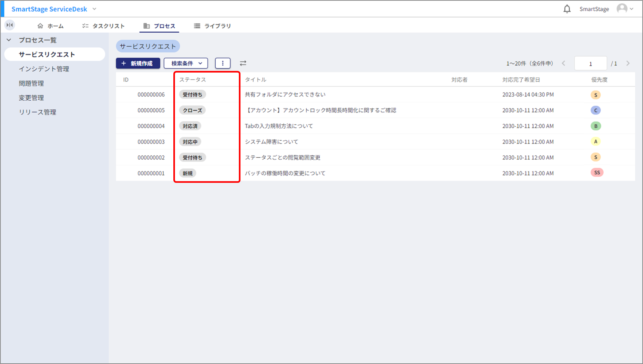Click the page number input field
Image resolution: width=643 pixels, height=364 pixels.
(590, 64)
